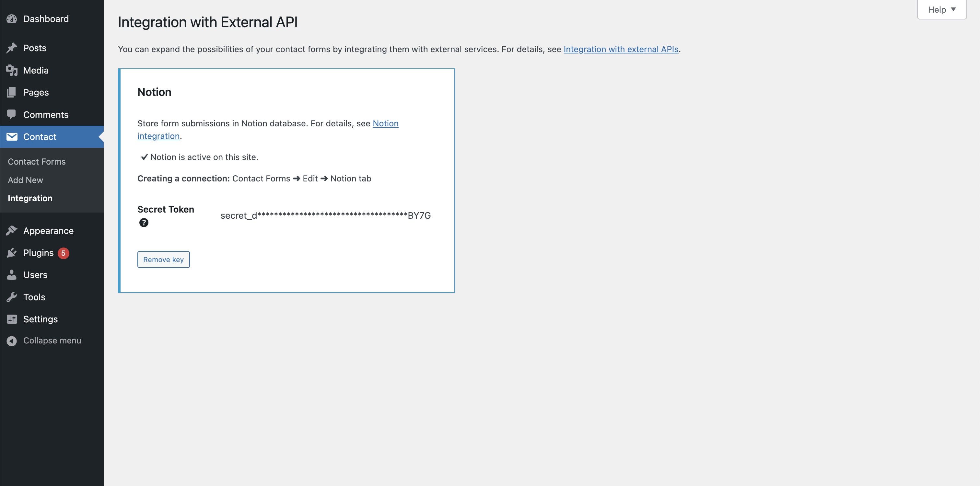Image resolution: width=980 pixels, height=486 pixels.
Task: Click 'Creating a connection' instruction text
Action: point(254,178)
